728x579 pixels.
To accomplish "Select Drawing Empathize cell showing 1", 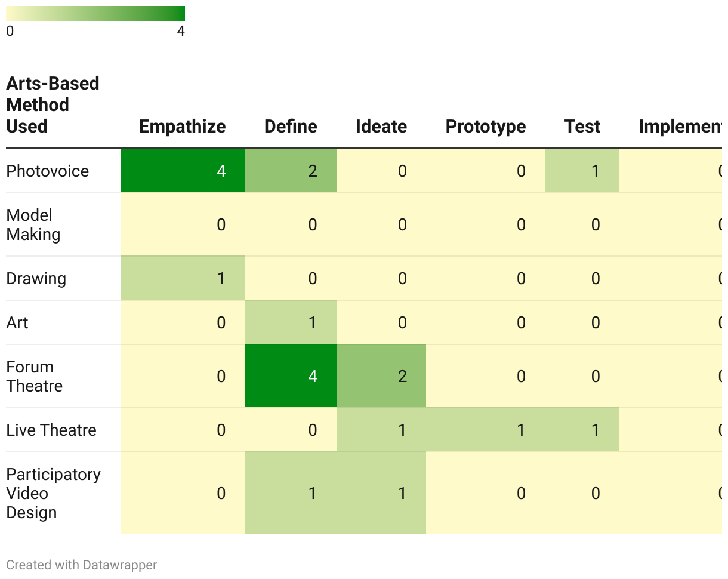I will tap(183, 279).
